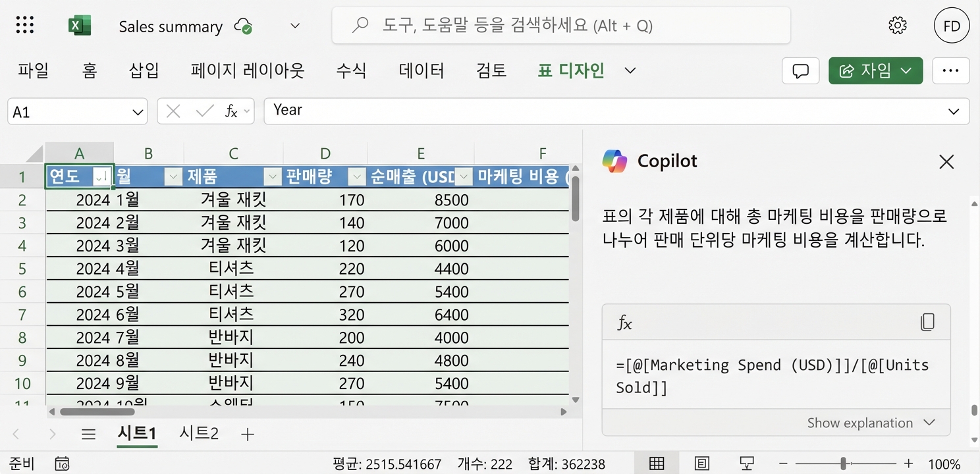Open the 표 디자인 tab
Image resolution: width=980 pixels, height=474 pixels.
click(571, 70)
